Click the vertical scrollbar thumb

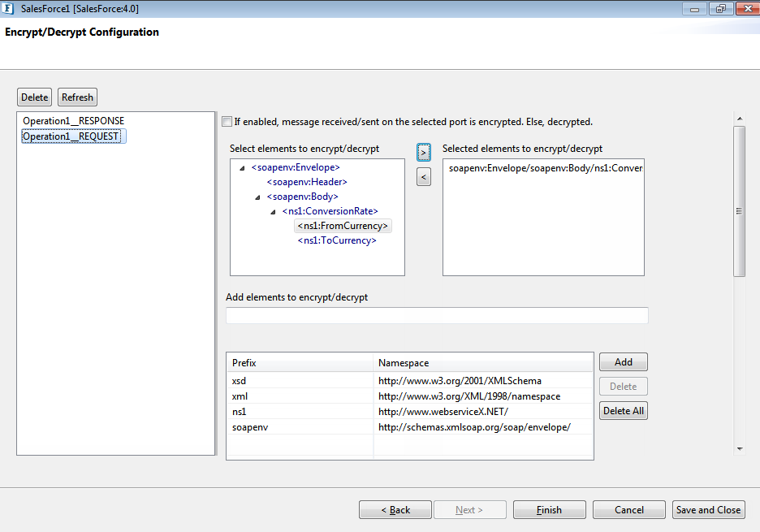click(x=739, y=201)
